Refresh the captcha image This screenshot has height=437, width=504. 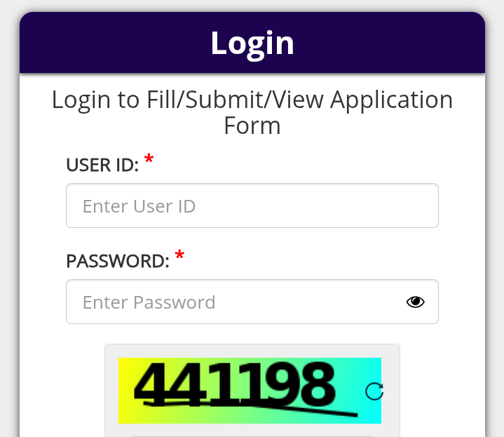point(374,391)
